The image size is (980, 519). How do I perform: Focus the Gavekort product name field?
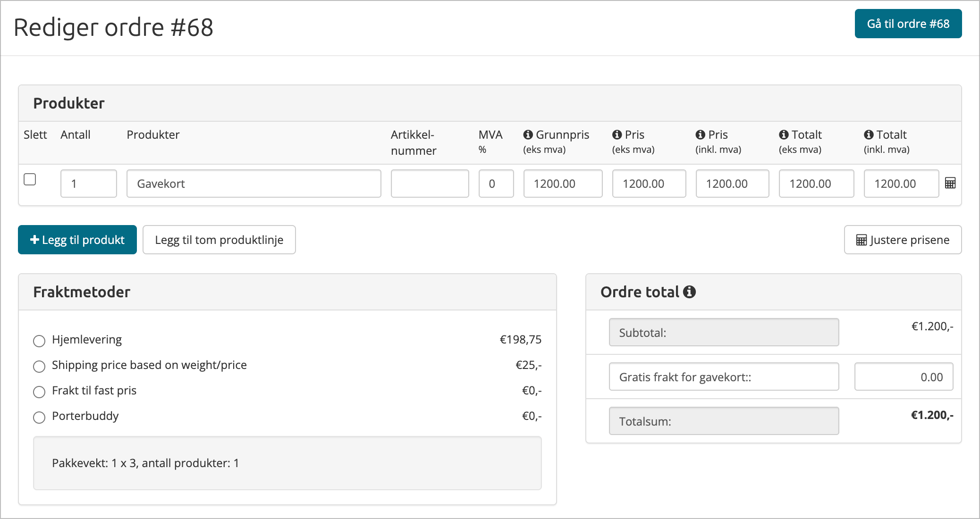point(253,184)
